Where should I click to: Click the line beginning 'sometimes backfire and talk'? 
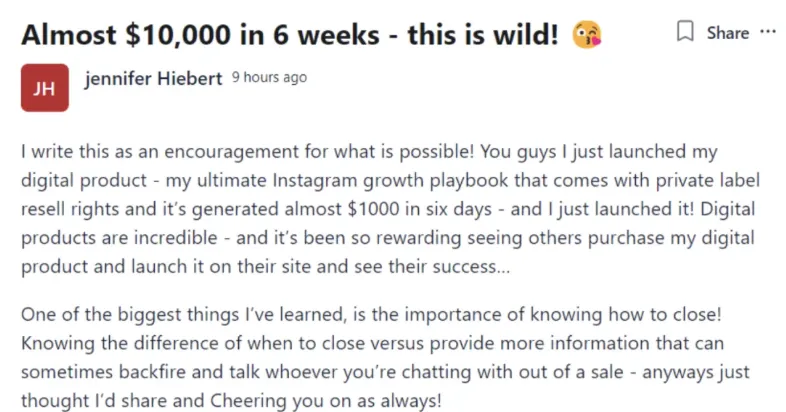pyautogui.click(x=385, y=372)
